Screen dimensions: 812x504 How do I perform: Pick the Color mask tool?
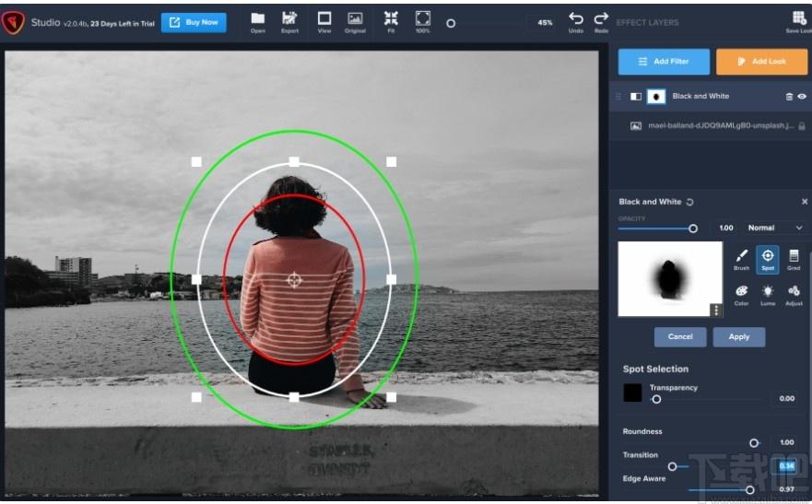pos(741,294)
